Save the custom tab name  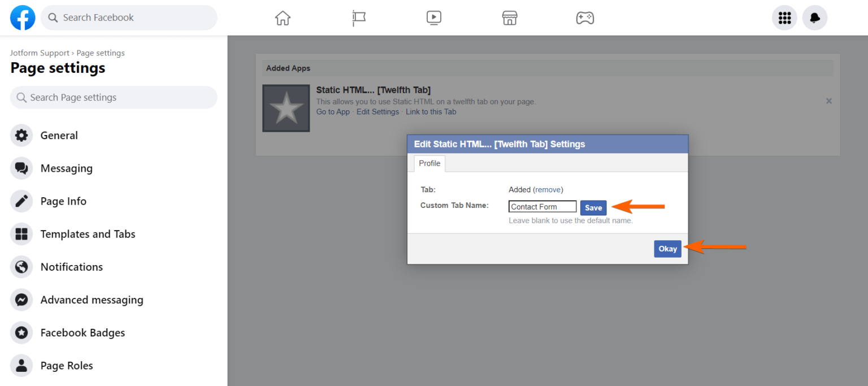[593, 207]
